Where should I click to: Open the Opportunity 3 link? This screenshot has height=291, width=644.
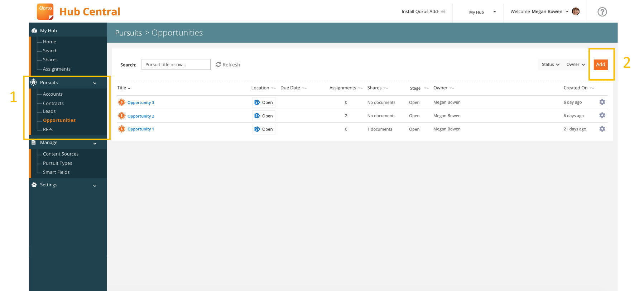click(x=141, y=102)
